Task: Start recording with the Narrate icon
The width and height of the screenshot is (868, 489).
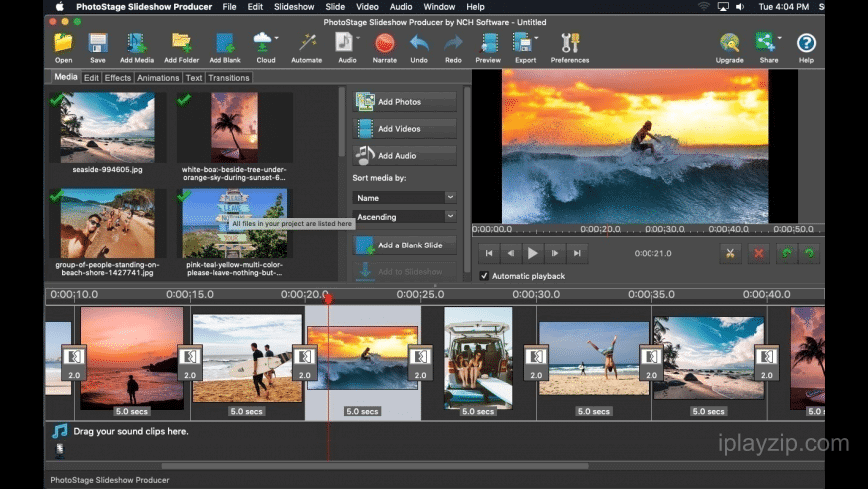Action: (385, 48)
